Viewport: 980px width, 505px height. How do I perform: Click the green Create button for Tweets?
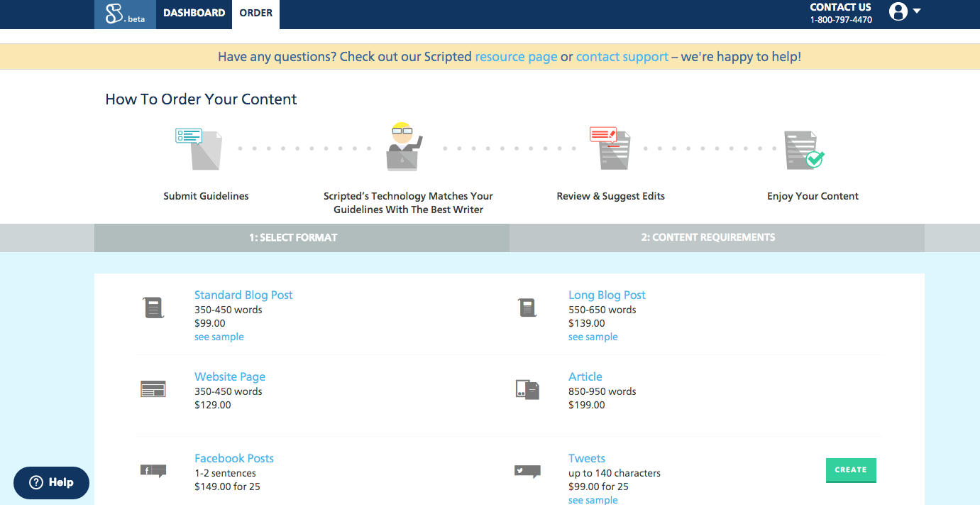851,470
